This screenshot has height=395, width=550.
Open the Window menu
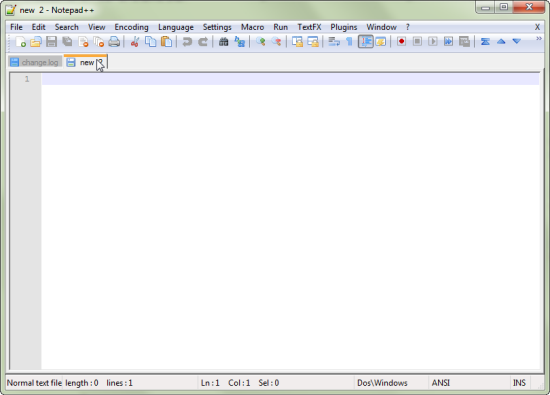[x=381, y=27]
